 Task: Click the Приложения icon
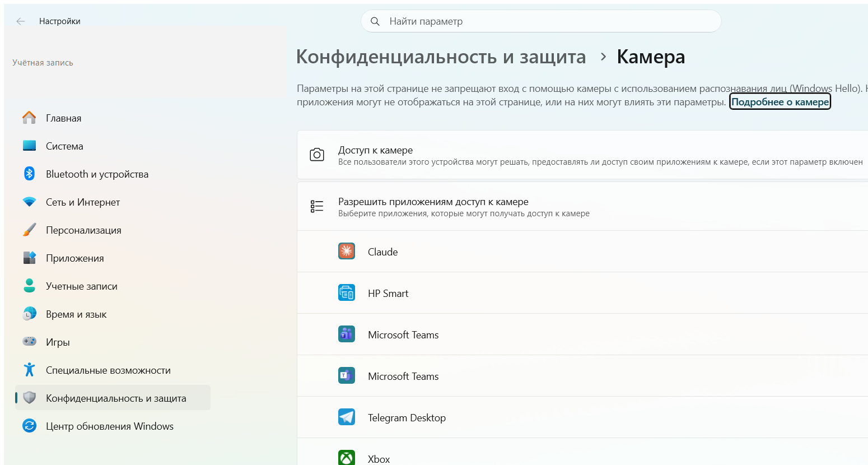point(29,258)
